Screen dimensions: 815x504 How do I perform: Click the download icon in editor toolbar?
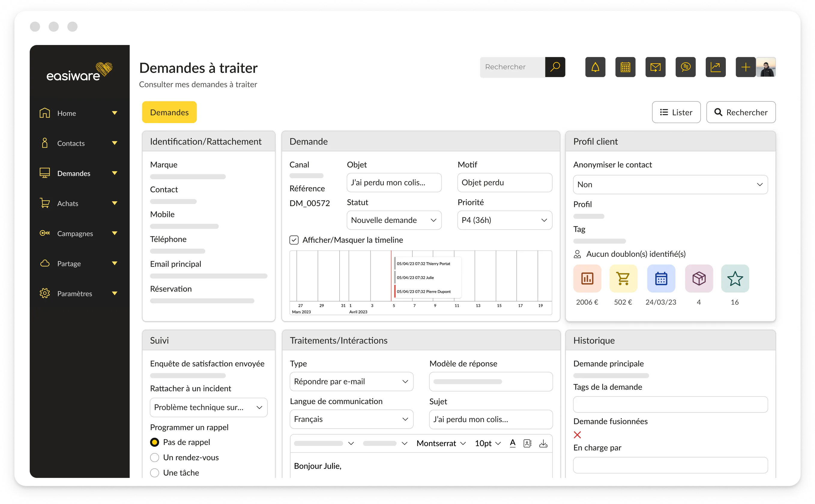pos(543,443)
